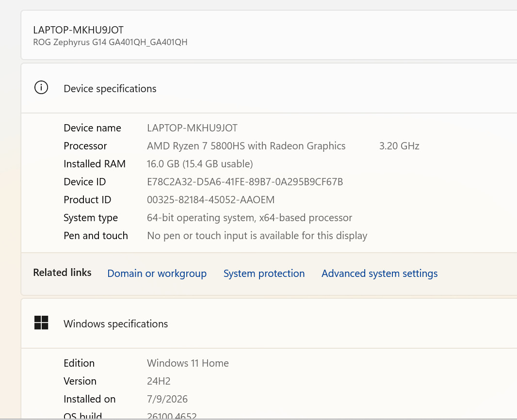Collapse the Windows specifications section header

tap(269, 323)
